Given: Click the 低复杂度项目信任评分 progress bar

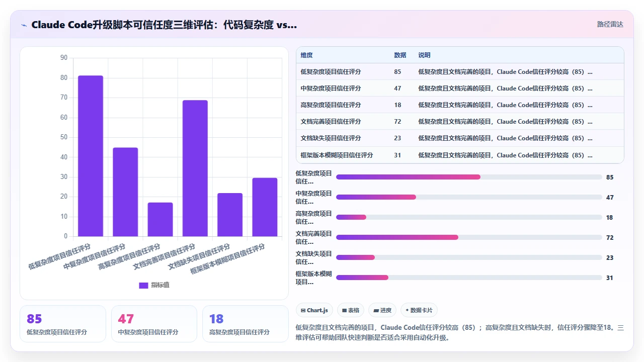Looking at the screenshot, I should pyautogui.click(x=469, y=177).
